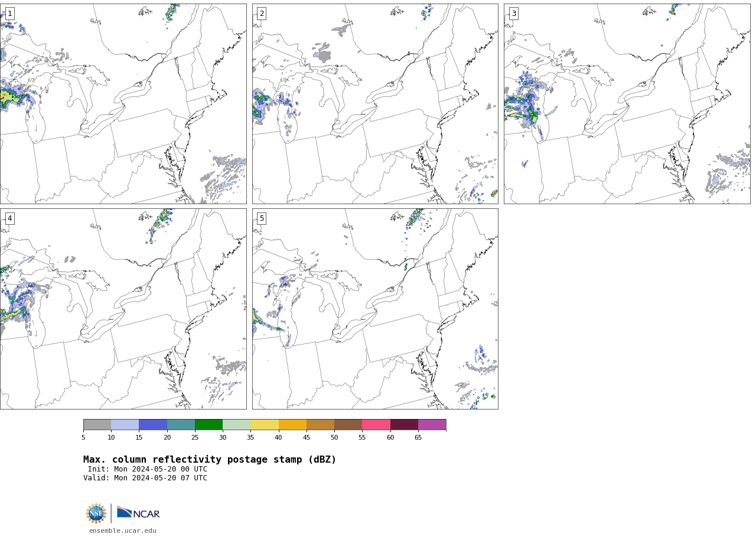The width and height of the screenshot is (756, 537).
Task: Click the purple 65+ dBZ swatch
Action: point(432,425)
